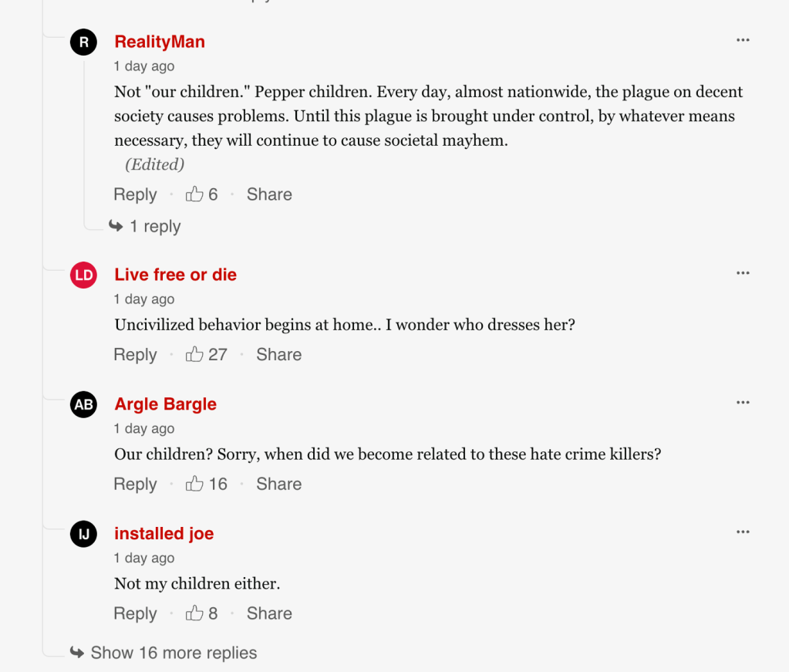Open ellipsis menu on installed joe's comment

click(743, 532)
